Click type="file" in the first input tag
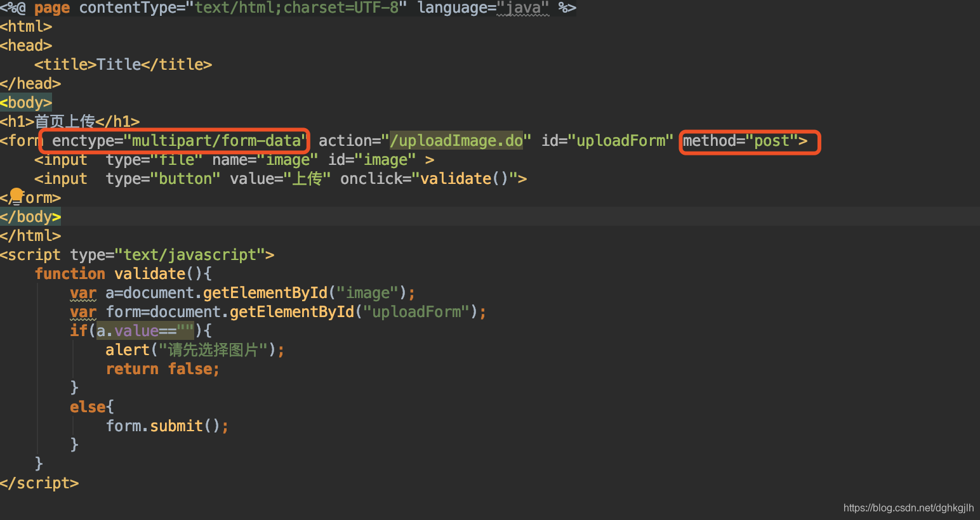This screenshot has height=520, width=980. pyautogui.click(x=154, y=160)
